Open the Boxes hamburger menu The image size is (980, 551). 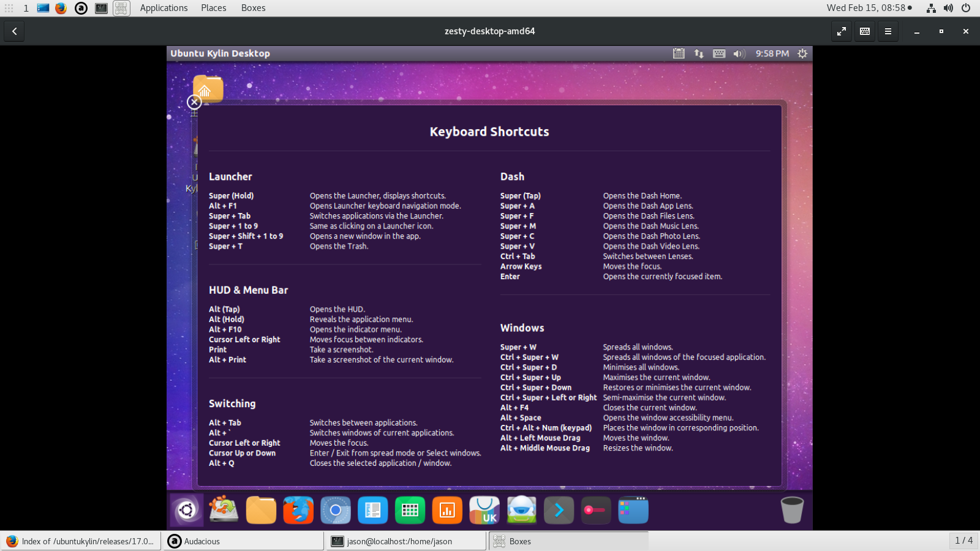pyautogui.click(x=888, y=31)
